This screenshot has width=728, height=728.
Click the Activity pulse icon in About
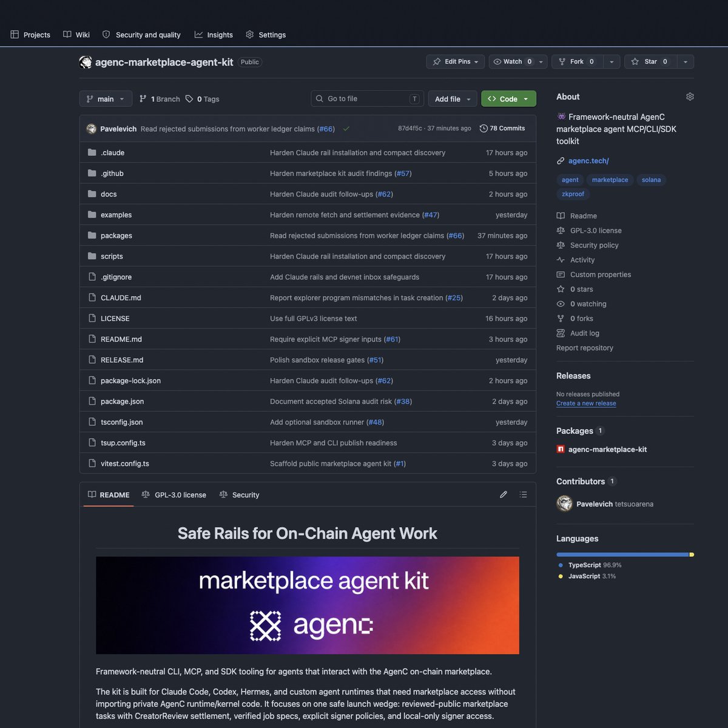[x=561, y=260]
